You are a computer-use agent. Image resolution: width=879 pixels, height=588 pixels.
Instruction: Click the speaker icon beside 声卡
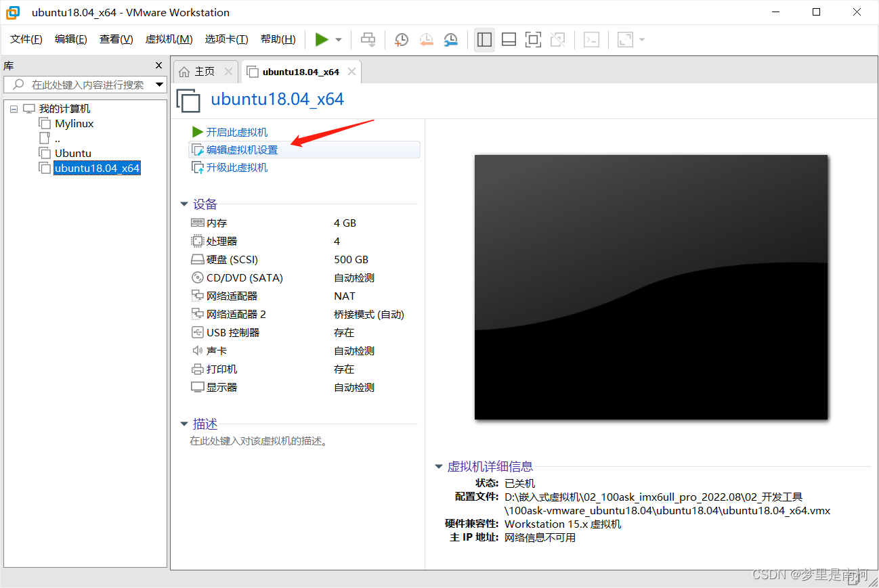coord(198,350)
